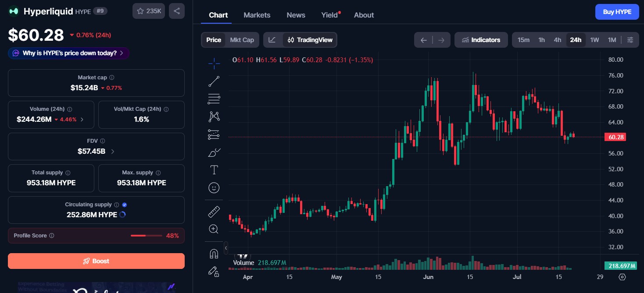Select the 1W timeframe

(594, 40)
